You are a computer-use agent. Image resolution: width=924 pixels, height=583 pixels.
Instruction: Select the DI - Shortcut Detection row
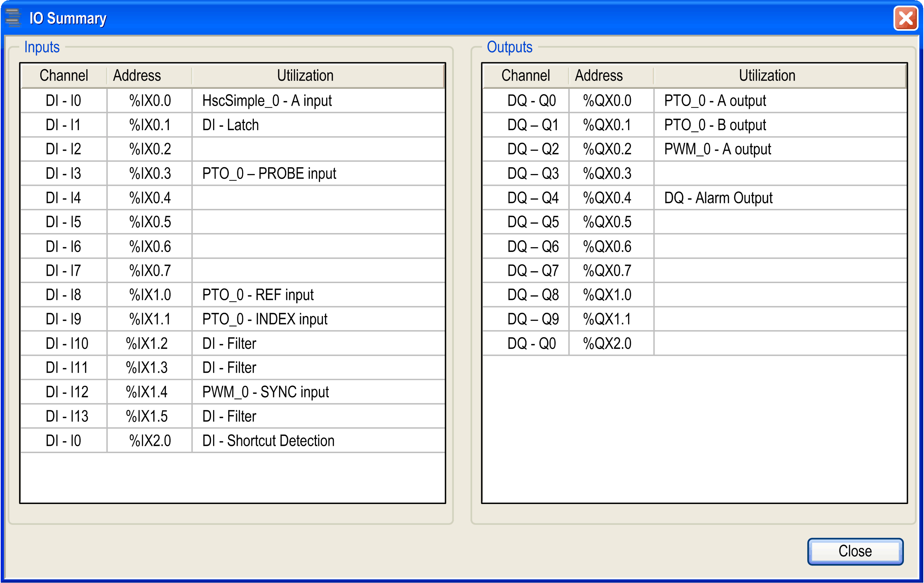click(268, 441)
